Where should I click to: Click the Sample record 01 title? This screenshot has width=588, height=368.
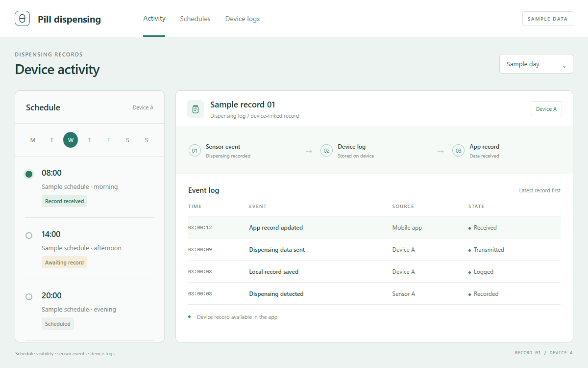243,105
